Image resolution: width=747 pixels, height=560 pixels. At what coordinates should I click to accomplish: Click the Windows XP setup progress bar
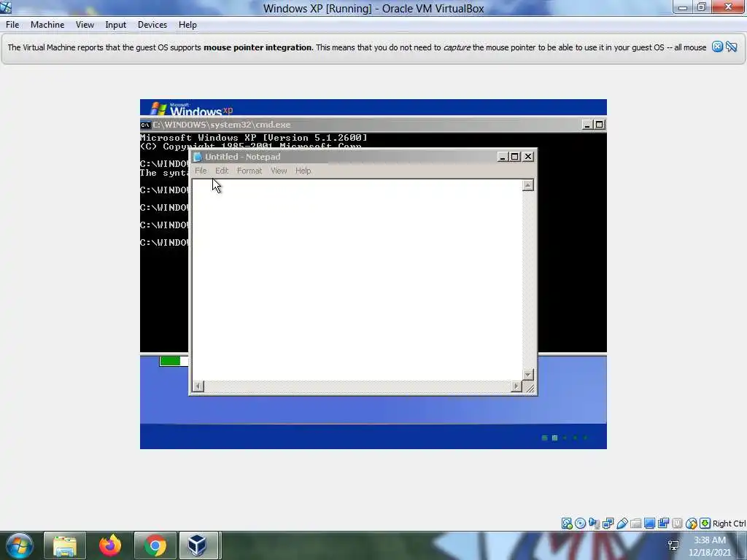174,362
